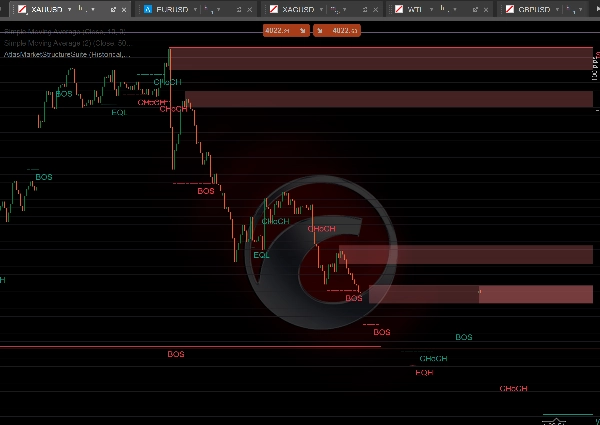Click the topmost red supply zone rectangle
Image resolution: width=600 pixels, height=425 pixels.
[x=381, y=59]
